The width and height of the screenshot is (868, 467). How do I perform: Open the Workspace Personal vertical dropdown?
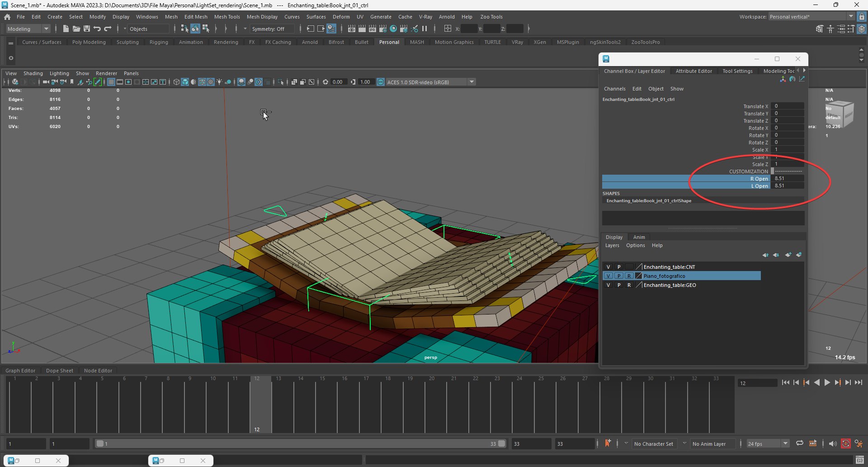coord(811,17)
